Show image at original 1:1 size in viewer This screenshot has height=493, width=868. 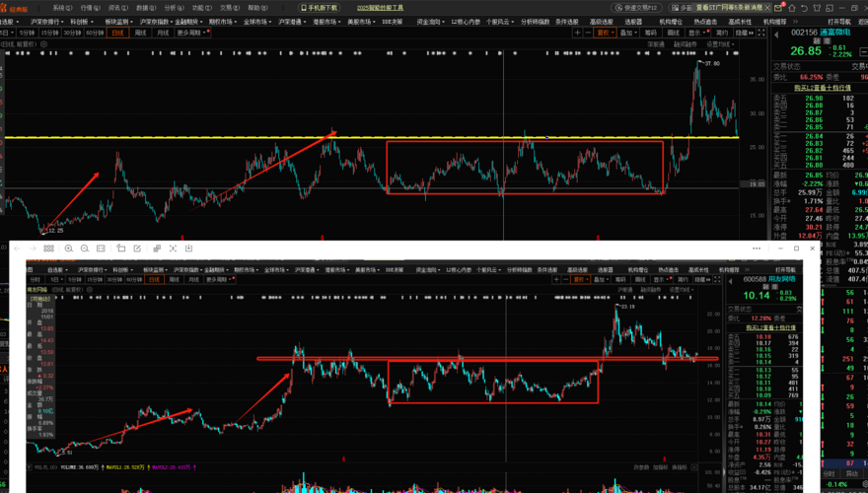click(101, 248)
